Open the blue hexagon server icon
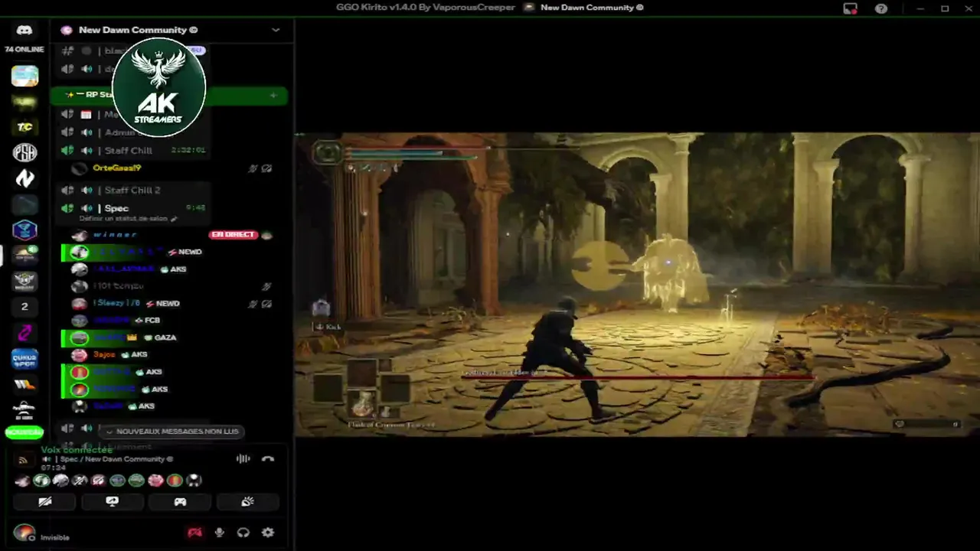This screenshot has width=980, height=551. [x=24, y=230]
